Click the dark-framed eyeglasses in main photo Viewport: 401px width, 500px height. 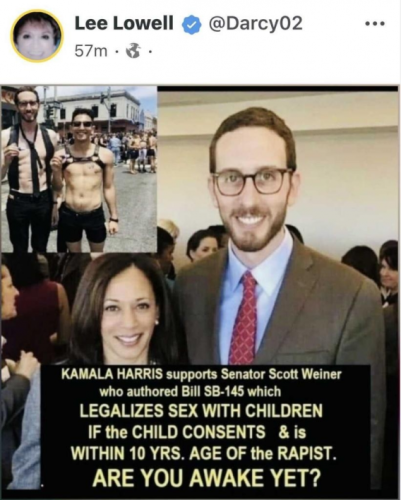point(252,182)
